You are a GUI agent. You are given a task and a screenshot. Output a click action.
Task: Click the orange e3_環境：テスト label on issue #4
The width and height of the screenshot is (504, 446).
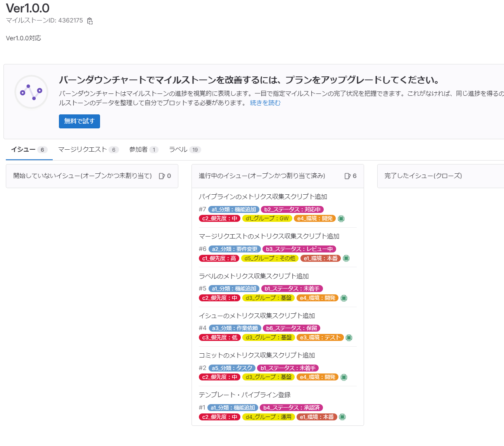320,337
